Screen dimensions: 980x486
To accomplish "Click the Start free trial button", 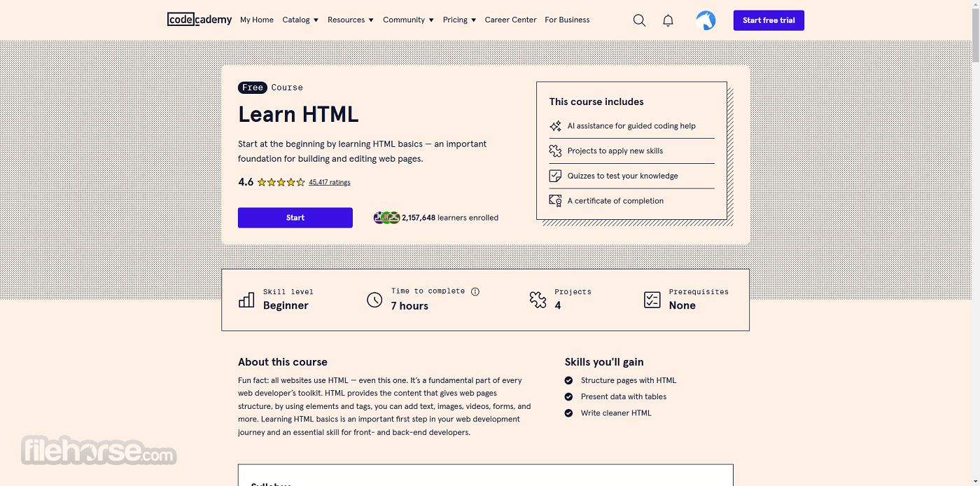I will pos(769,20).
